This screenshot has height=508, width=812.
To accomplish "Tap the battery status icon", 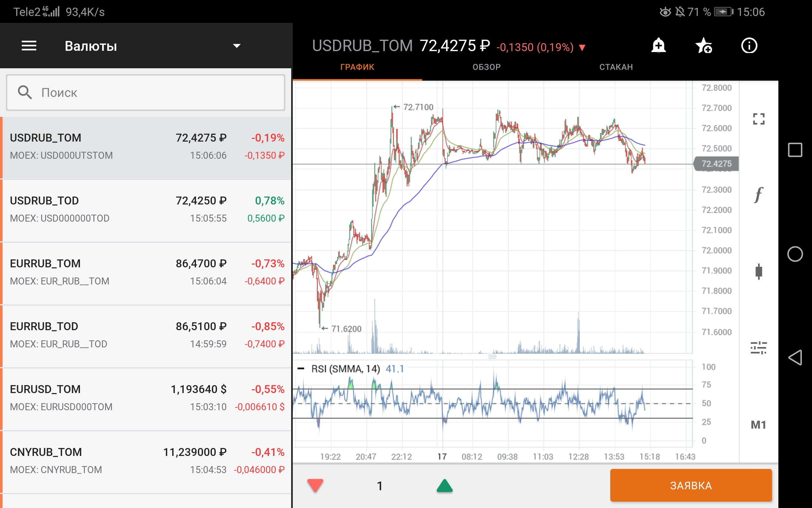I will (x=724, y=12).
